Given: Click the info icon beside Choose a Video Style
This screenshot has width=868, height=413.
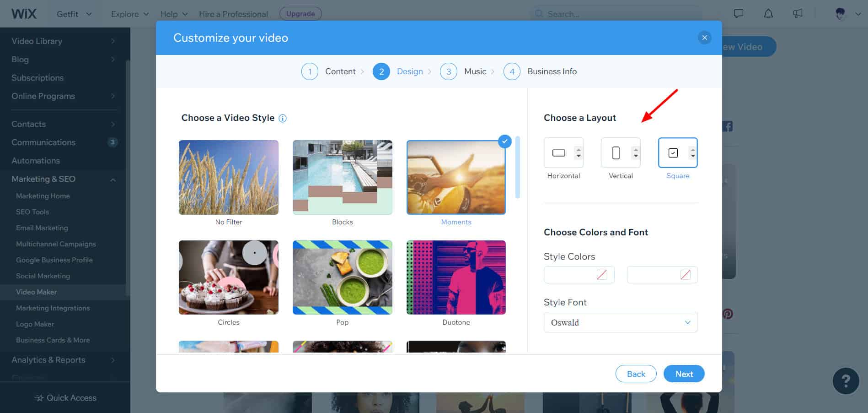Looking at the screenshot, I should 283,119.
